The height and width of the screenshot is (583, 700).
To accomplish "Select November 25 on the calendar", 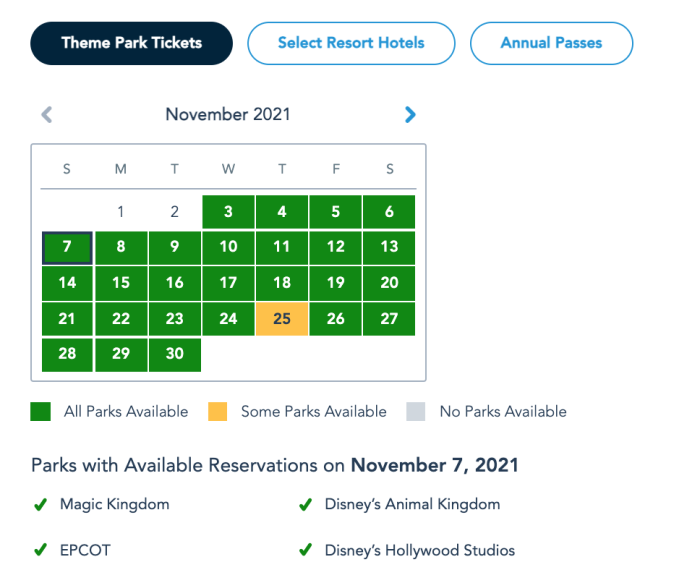I will [282, 319].
